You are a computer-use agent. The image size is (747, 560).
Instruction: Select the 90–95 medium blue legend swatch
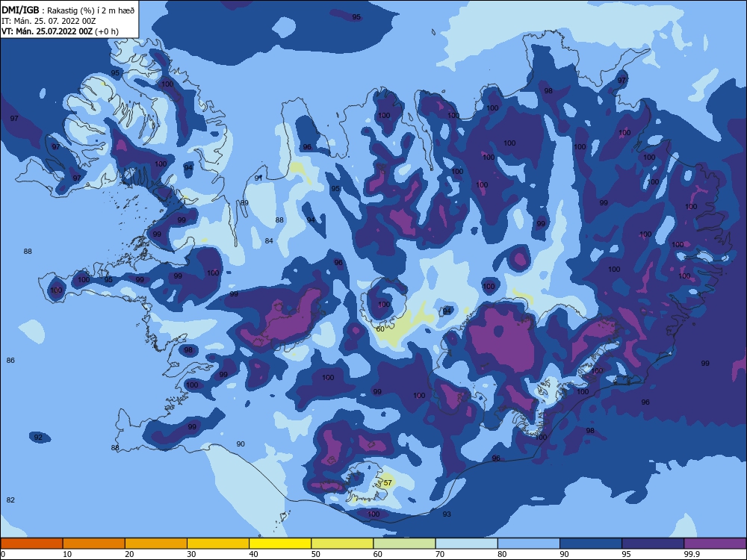tap(591, 544)
